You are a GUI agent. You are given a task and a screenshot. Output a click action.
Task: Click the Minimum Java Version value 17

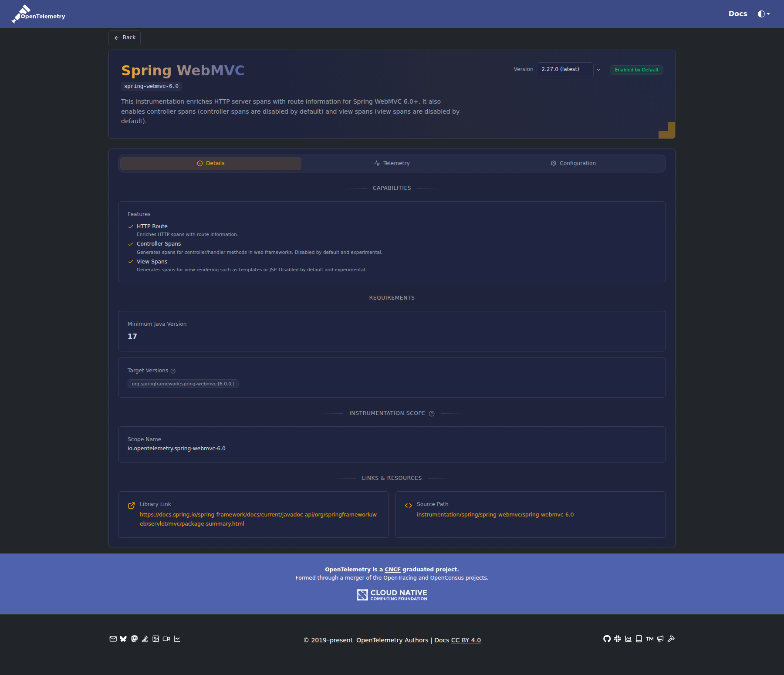pyautogui.click(x=132, y=336)
